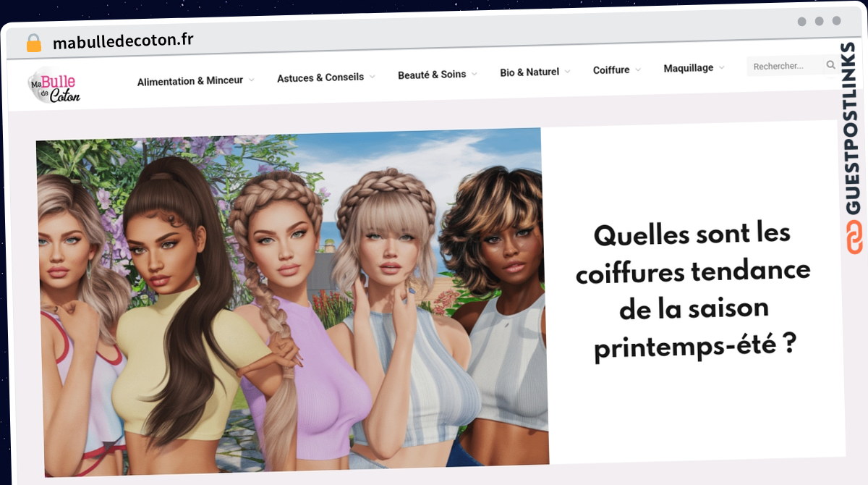Expand the Beauté & Soins chevron
This screenshot has height=485, width=868.
coord(474,74)
